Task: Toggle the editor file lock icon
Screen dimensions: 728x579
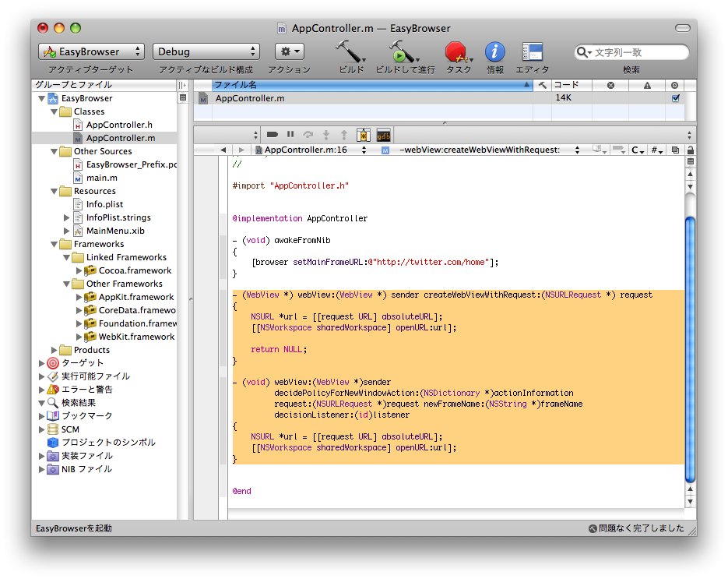Action: (x=691, y=150)
